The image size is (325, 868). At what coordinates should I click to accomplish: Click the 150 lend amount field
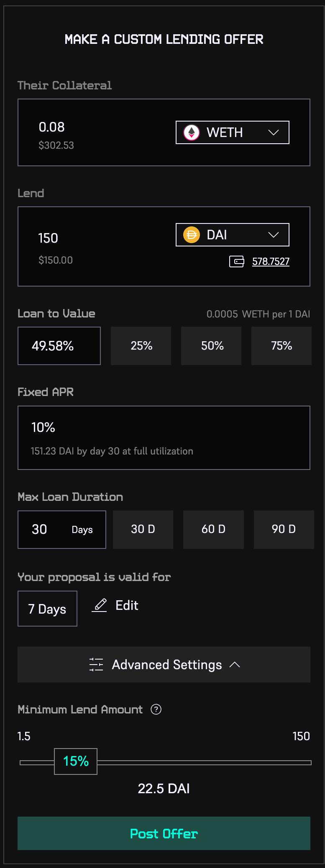pos(49,238)
